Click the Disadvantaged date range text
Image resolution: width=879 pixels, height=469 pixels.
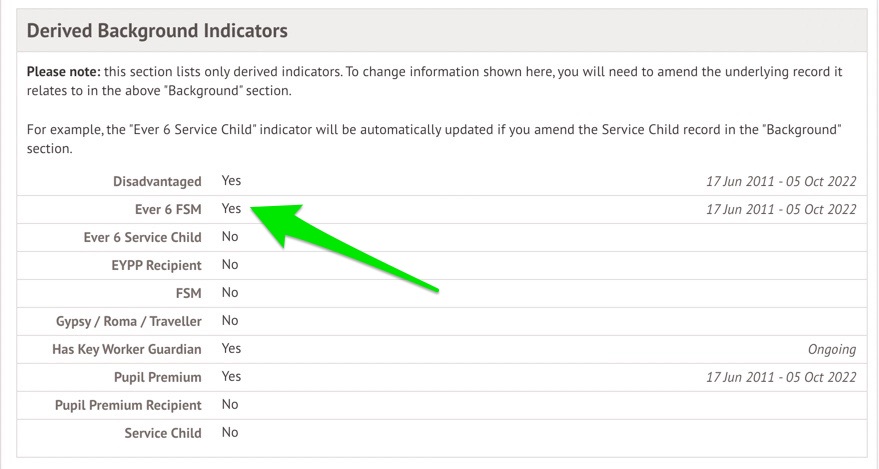(x=780, y=182)
